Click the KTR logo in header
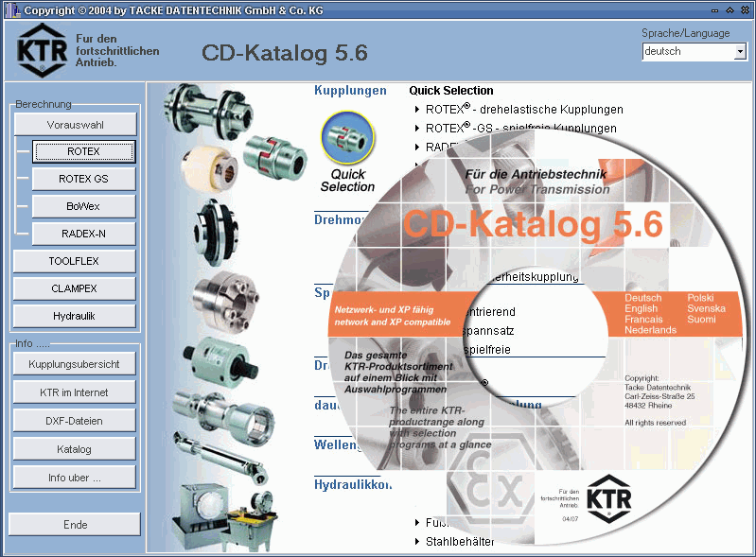This screenshot has height=557, width=756. click(42, 50)
